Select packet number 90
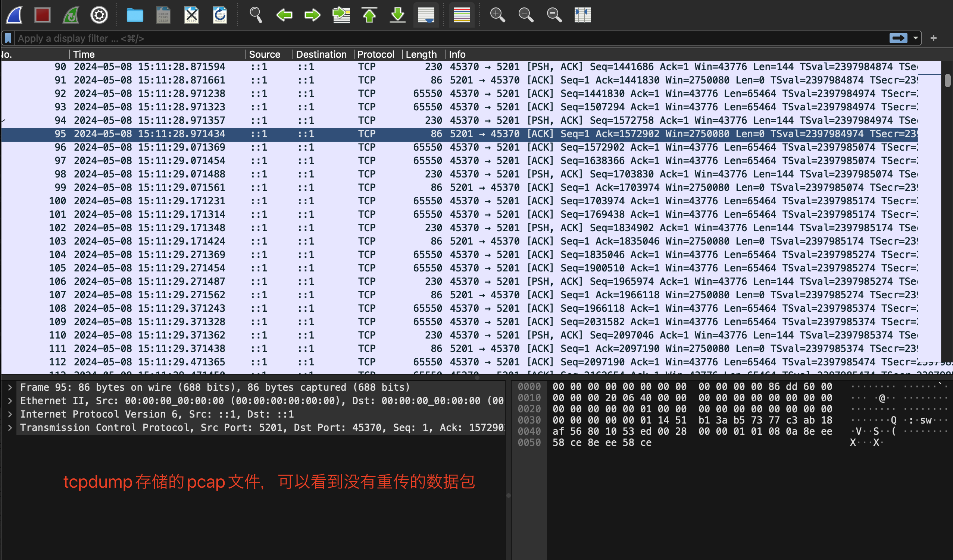Viewport: 953px width, 560px height. [x=459, y=67]
